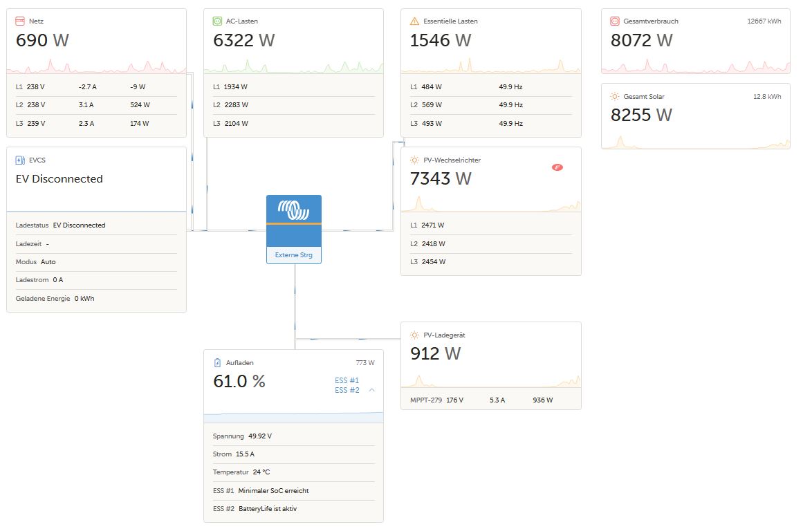Open the ESS #2 link

pyautogui.click(x=347, y=391)
